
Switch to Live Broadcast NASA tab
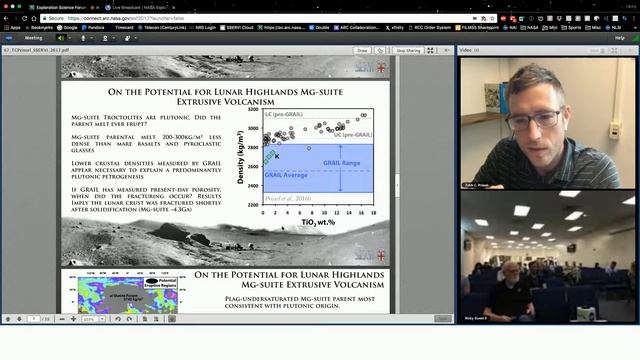[140, 7]
